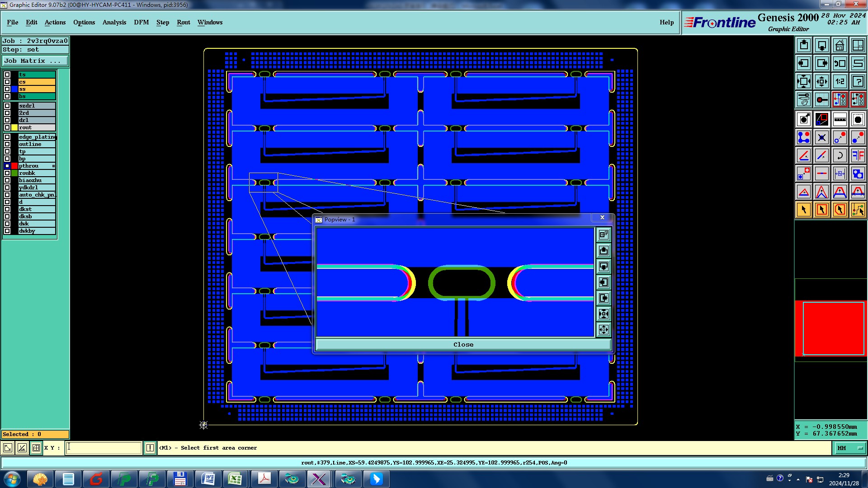Expand the pthrou layer marker
The image size is (868, 488).
click(53, 166)
